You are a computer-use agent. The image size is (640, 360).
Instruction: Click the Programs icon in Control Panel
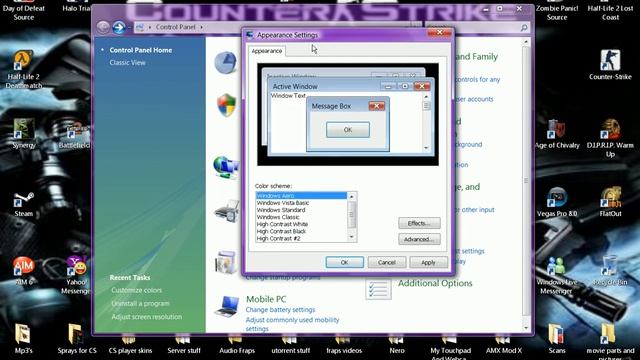pos(225,262)
